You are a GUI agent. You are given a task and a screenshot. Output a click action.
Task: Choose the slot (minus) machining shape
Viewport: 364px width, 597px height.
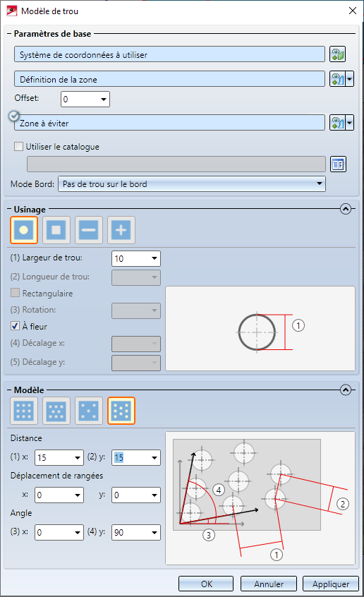point(89,230)
